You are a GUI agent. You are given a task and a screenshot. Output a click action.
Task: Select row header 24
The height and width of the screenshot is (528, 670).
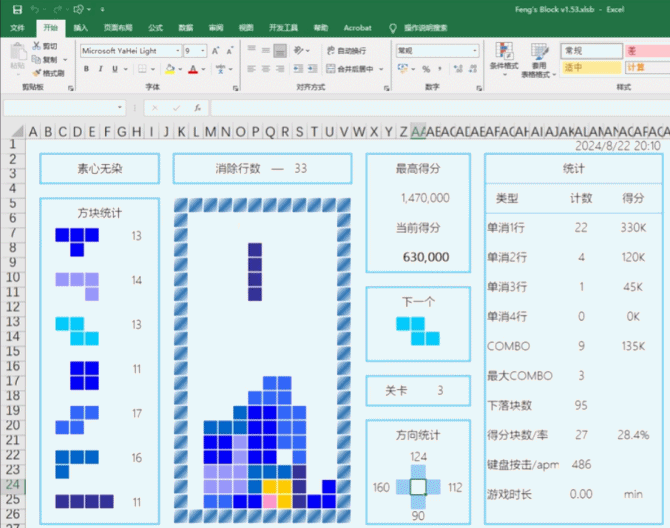point(13,484)
